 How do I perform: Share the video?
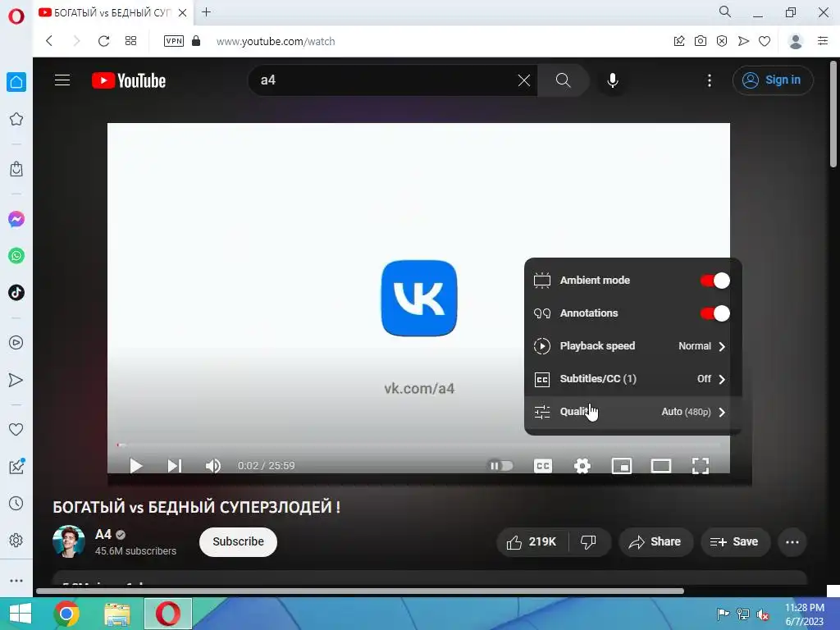click(x=655, y=542)
